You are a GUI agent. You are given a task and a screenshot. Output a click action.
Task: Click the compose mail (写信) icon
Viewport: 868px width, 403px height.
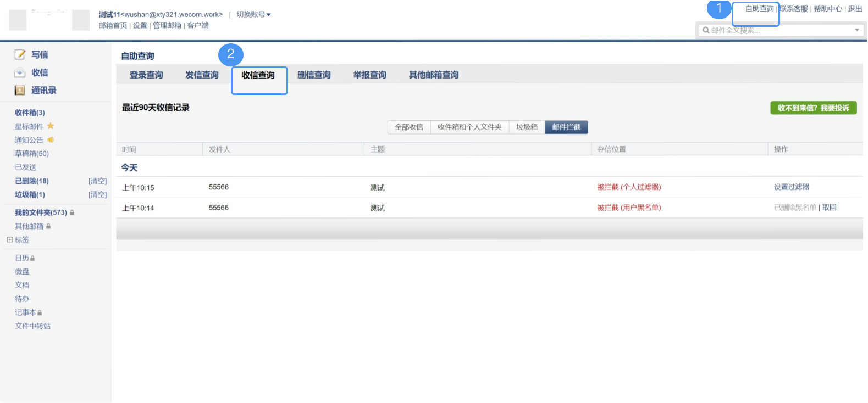(20, 54)
